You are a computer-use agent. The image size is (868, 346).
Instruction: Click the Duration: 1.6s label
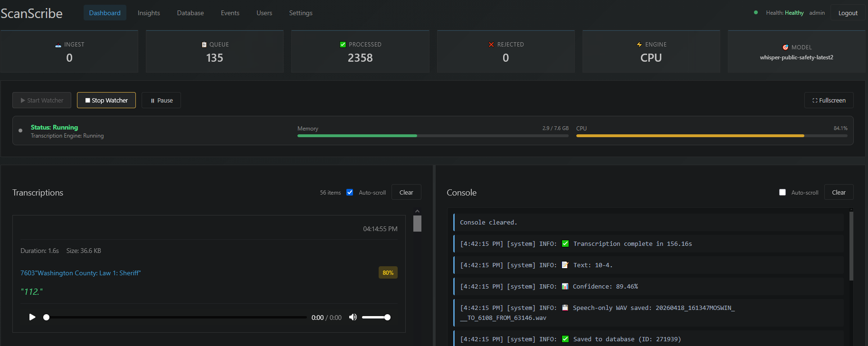39,251
